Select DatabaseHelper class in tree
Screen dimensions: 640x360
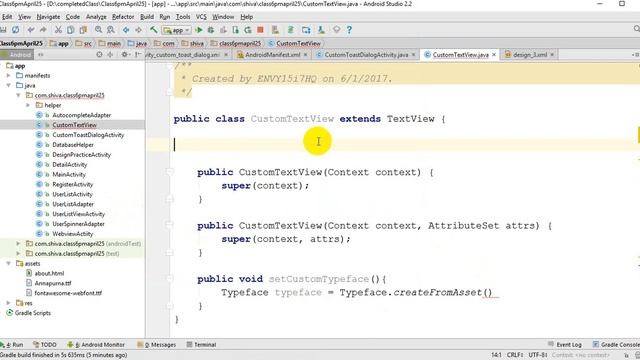[73, 145]
